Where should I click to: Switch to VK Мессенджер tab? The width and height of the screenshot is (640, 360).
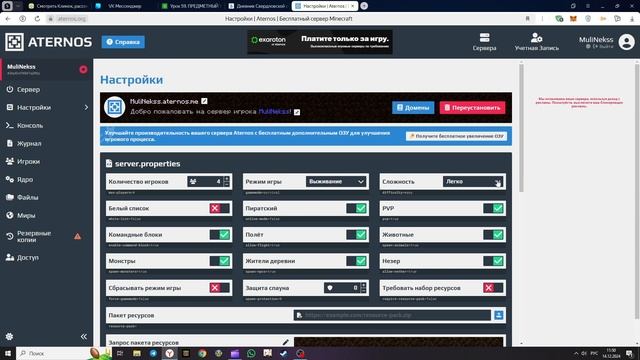click(x=124, y=6)
